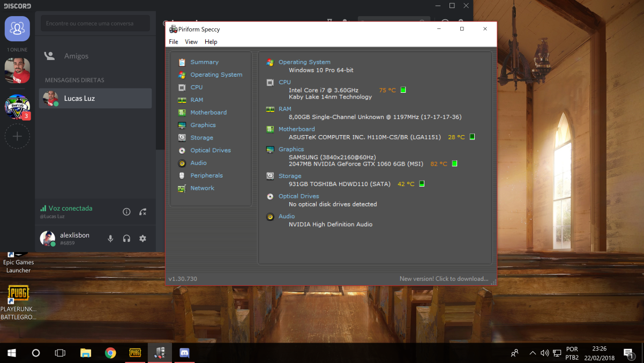Viewport: 644px width, 363px height.
Task: Open the Help menu in Speccy
Action: click(211, 42)
